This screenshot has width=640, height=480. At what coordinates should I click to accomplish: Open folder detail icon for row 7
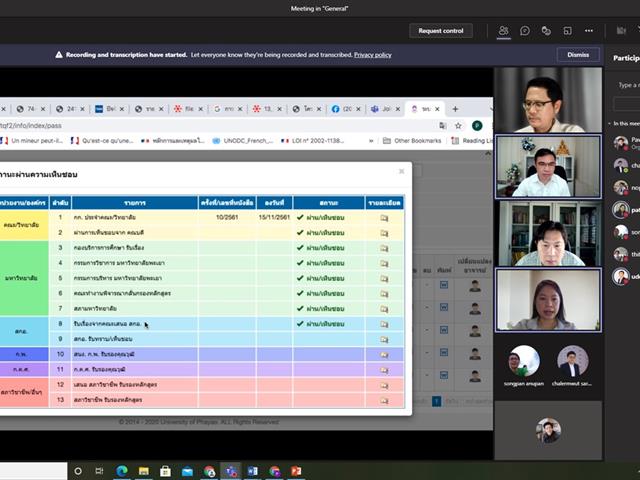384,309
